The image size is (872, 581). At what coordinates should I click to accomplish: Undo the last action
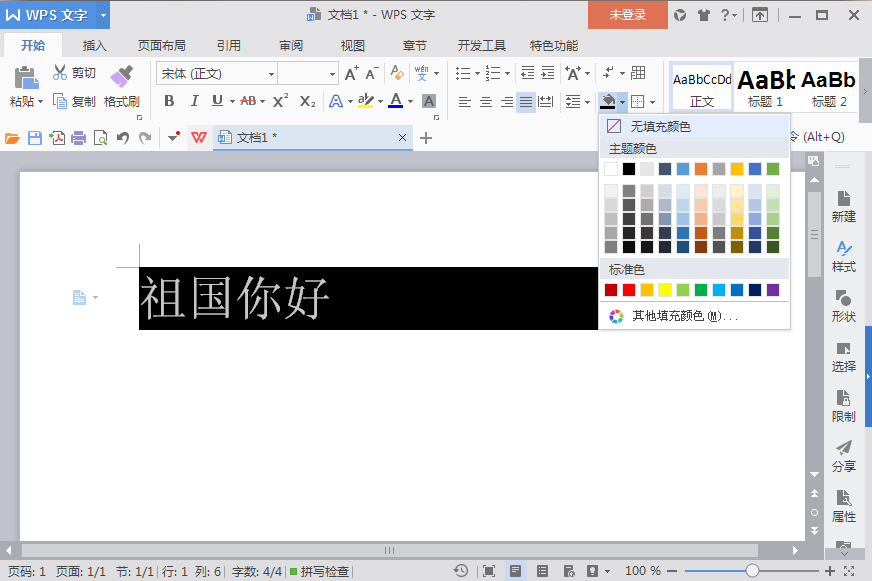(123, 138)
